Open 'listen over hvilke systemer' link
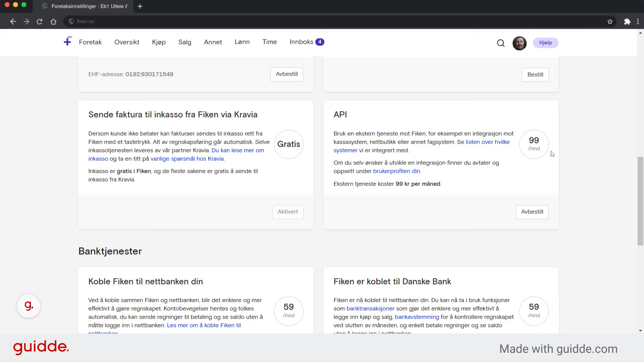Viewport: 644px width, 362px height. point(487,142)
